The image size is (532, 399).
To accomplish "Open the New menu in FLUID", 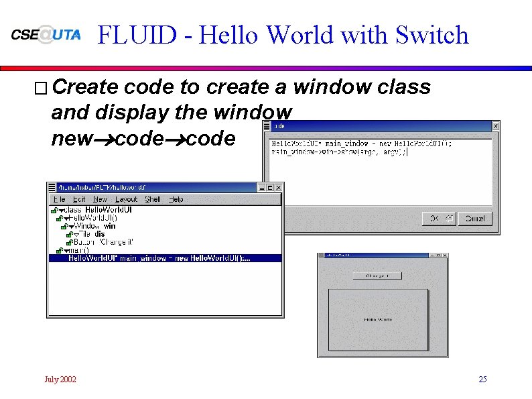I will pyautogui.click(x=100, y=199).
